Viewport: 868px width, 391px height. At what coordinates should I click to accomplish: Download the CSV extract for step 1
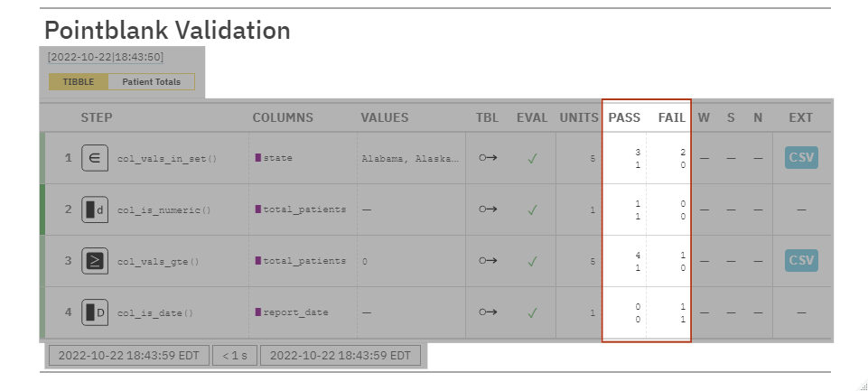point(800,158)
